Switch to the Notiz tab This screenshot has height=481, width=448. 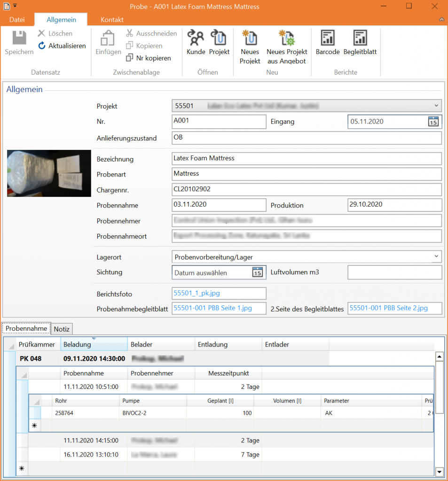click(x=62, y=329)
